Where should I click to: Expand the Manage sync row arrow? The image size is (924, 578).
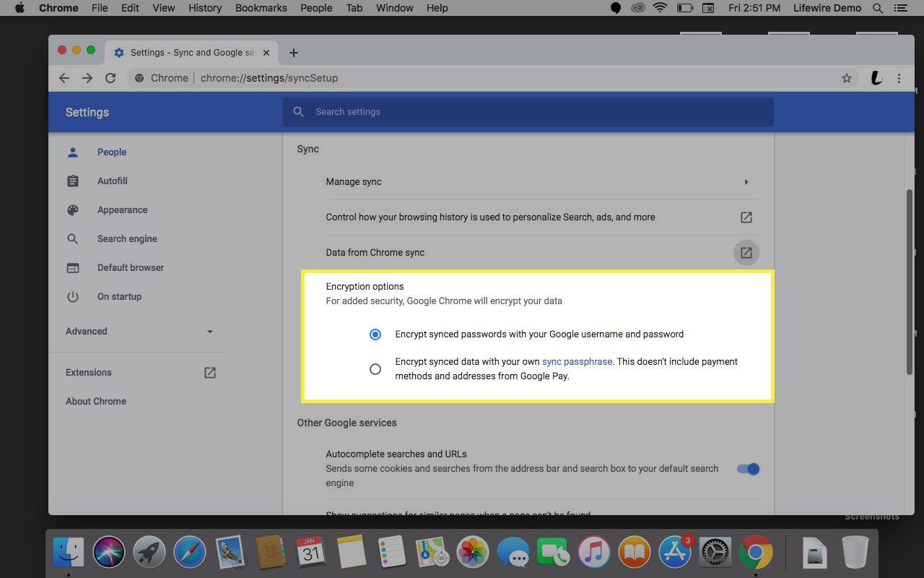coord(746,182)
